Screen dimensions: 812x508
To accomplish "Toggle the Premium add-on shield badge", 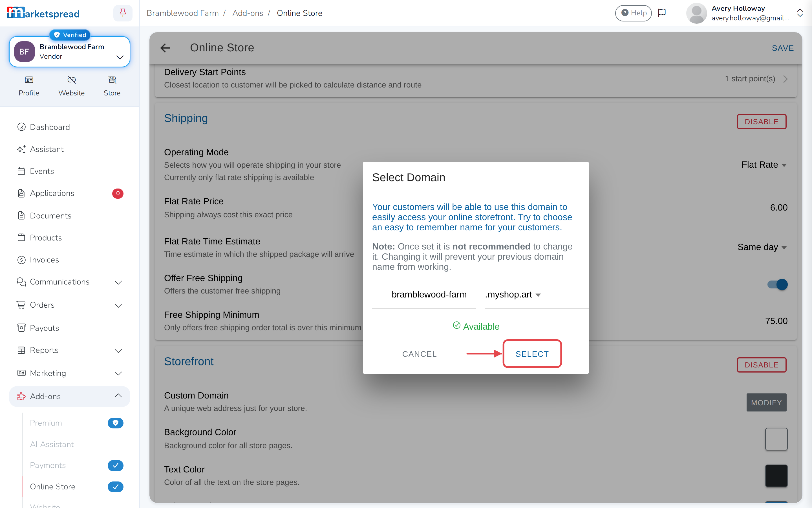I will pyautogui.click(x=115, y=423).
